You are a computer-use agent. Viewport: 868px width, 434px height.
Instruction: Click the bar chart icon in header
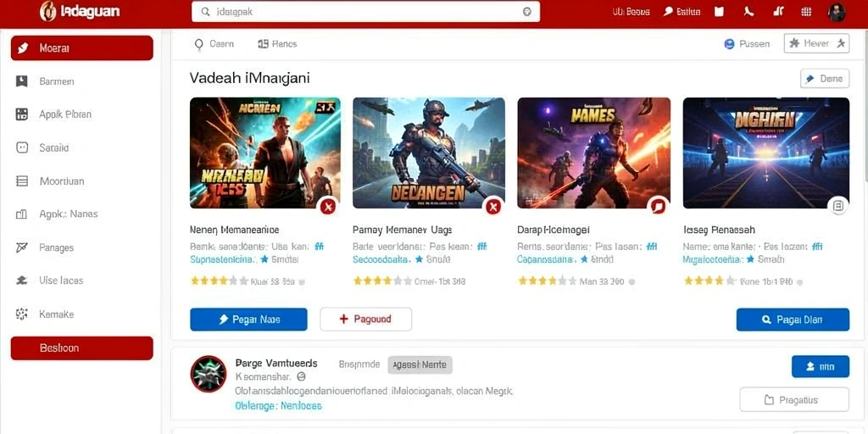(x=778, y=12)
